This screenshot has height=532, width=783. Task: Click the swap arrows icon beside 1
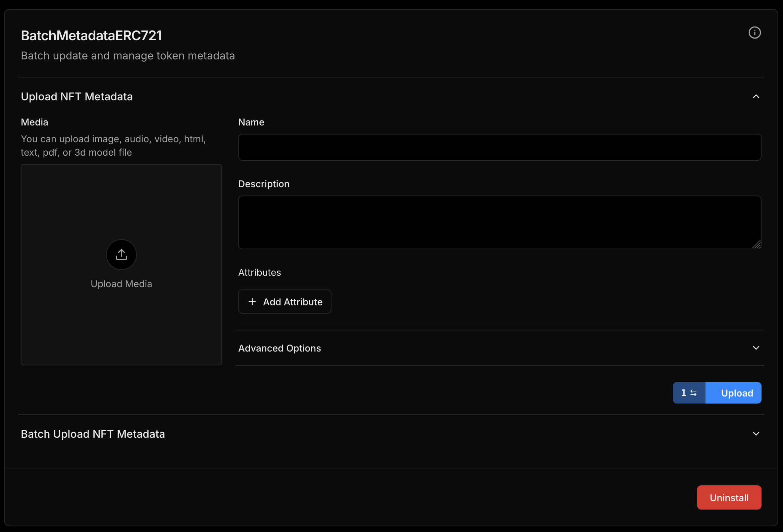[x=693, y=393]
